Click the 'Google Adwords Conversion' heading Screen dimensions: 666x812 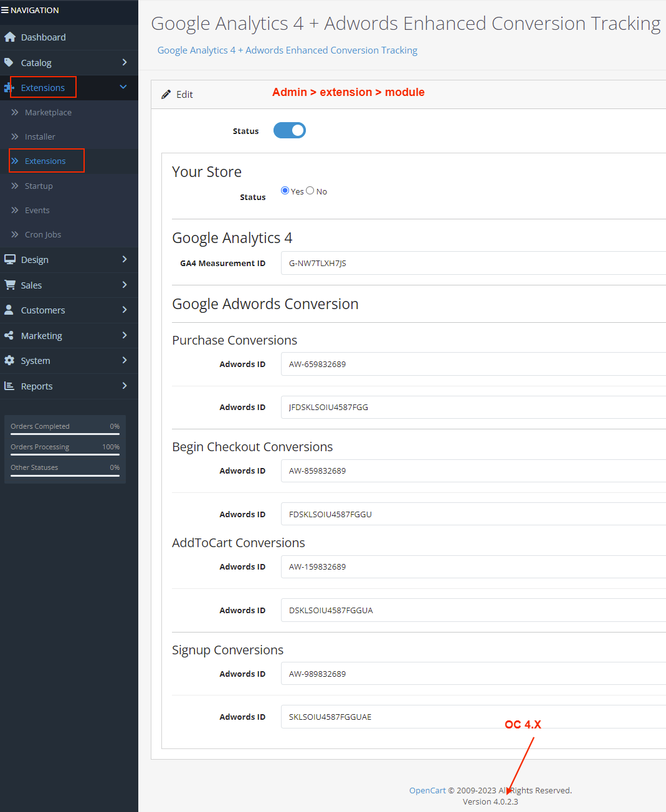[x=265, y=304]
